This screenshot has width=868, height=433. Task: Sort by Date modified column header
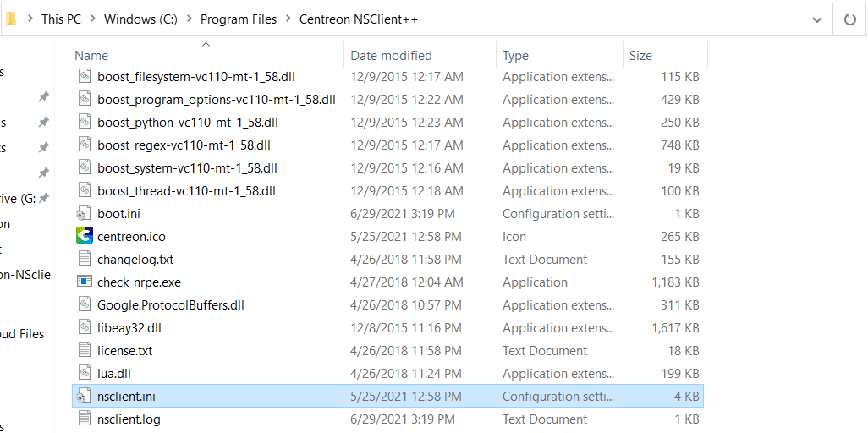pyautogui.click(x=391, y=56)
